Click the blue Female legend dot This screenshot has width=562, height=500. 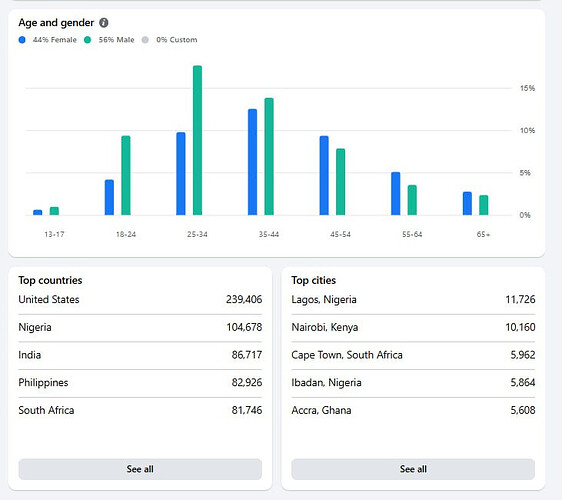(22, 40)
